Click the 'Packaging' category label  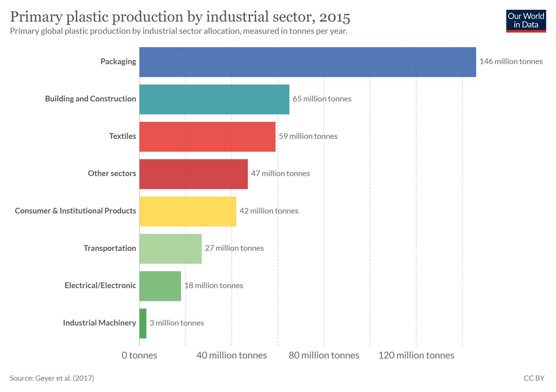tap(118, 62)
